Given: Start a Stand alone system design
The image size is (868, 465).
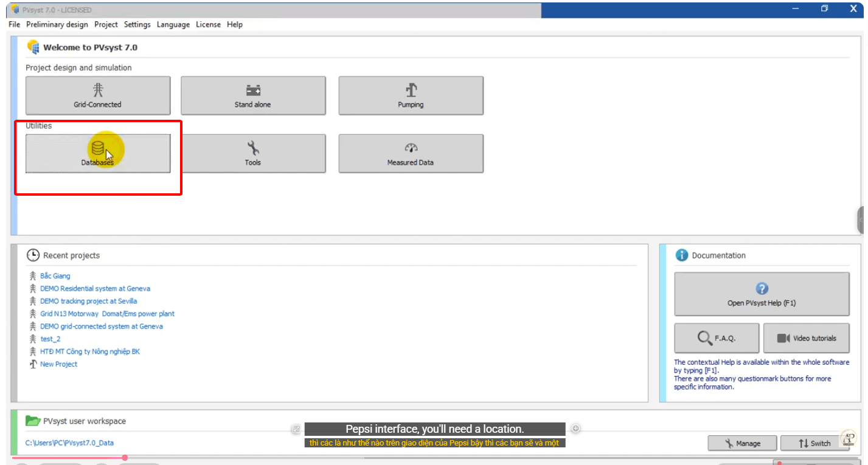Looking at the screenshot, I should coord(253,95).
